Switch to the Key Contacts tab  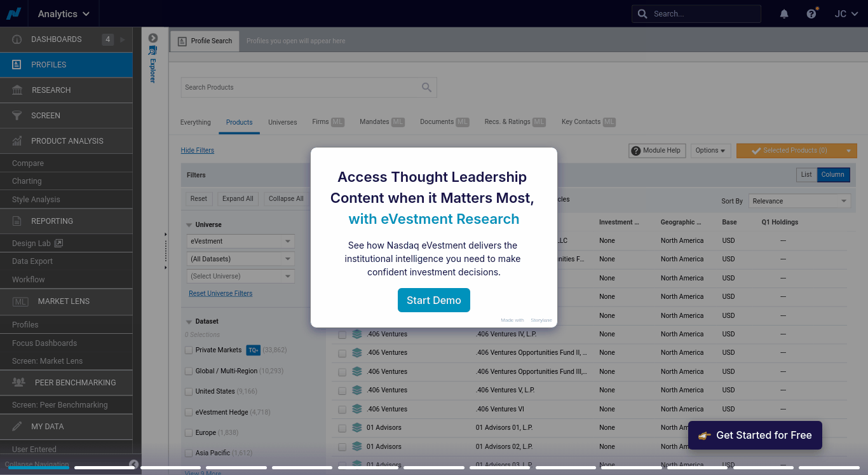[589, 122]
